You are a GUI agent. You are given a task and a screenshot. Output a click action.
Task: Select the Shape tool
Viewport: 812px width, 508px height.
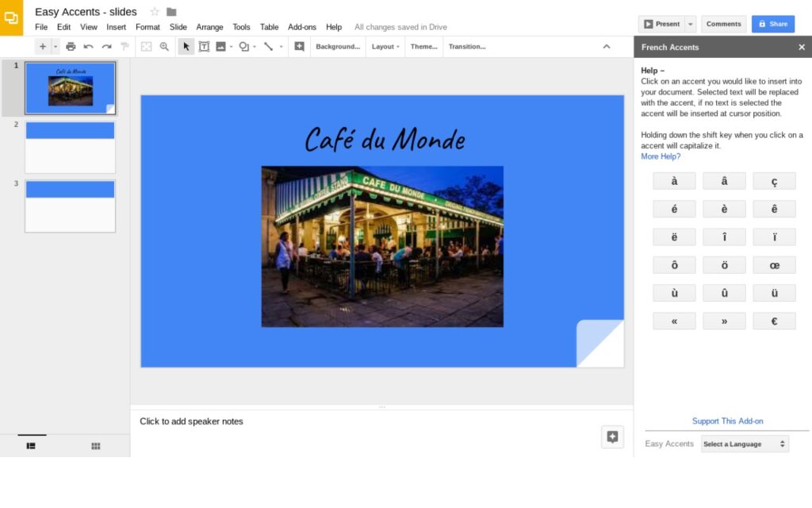pyautogui.click(x=244, y=46)
